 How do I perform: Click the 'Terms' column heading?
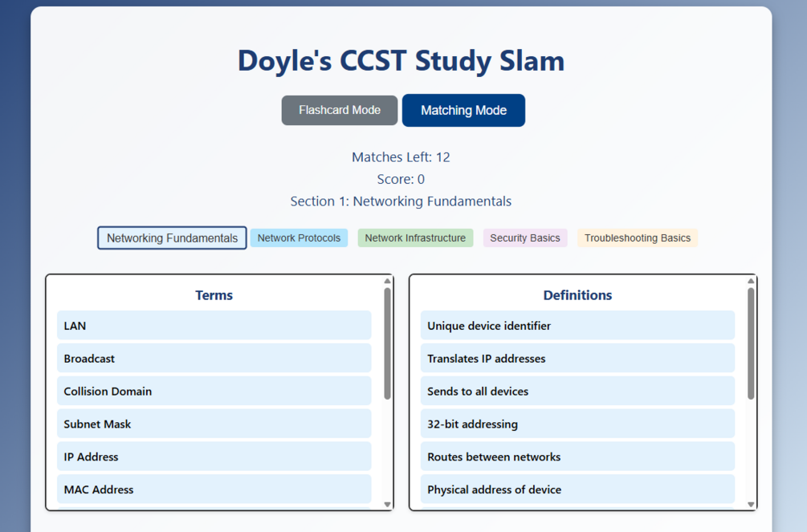(x=214, y=294)
